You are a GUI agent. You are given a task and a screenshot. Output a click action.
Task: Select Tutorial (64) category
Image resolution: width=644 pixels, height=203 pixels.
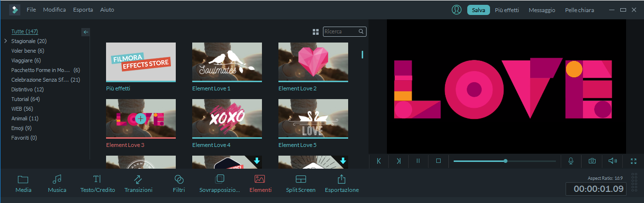click(26, 99)
